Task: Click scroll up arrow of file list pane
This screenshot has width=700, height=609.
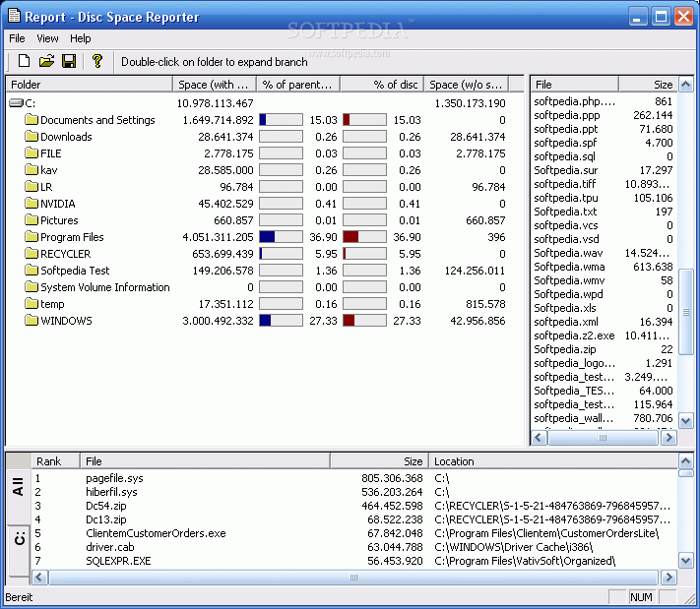Action: (x=685, y=84)
